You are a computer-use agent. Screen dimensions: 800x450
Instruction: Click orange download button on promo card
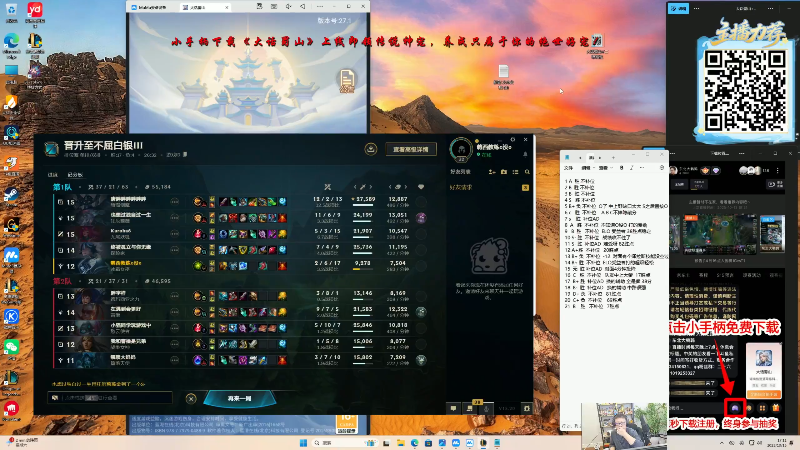[763, 394]
